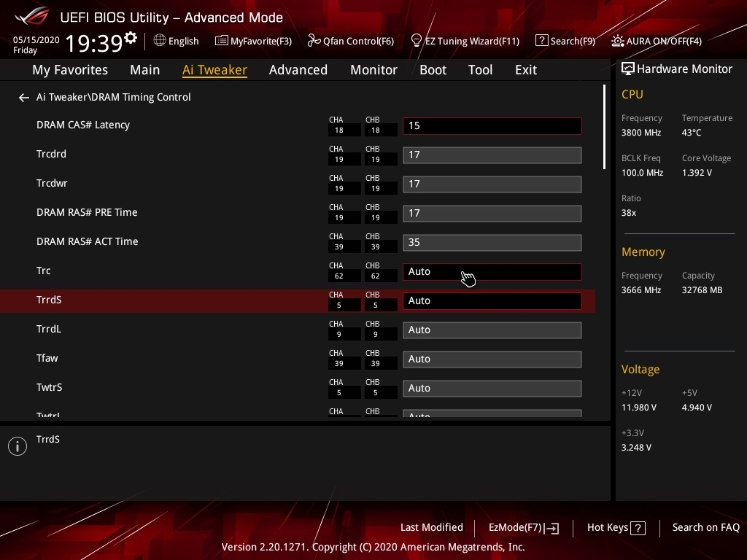Screen dimensions: 747x560
Task: Open MyFavorite(F3) from toolbar
Action: [253, 41]
